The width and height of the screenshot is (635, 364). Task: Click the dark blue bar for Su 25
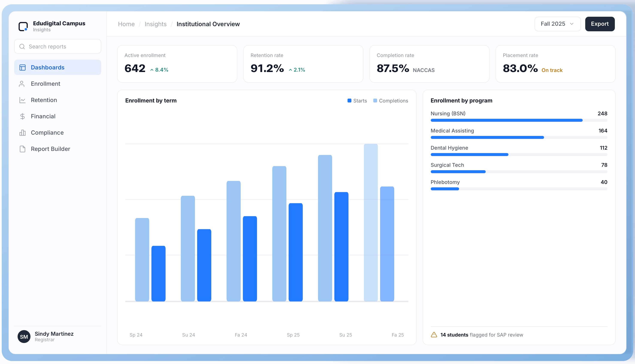click(x=341, y=247)
